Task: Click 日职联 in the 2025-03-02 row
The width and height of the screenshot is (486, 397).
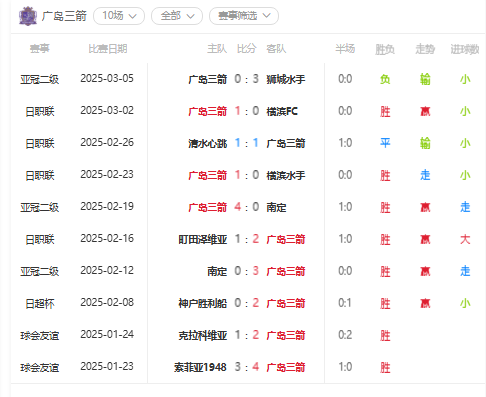Action: point(40,112)
